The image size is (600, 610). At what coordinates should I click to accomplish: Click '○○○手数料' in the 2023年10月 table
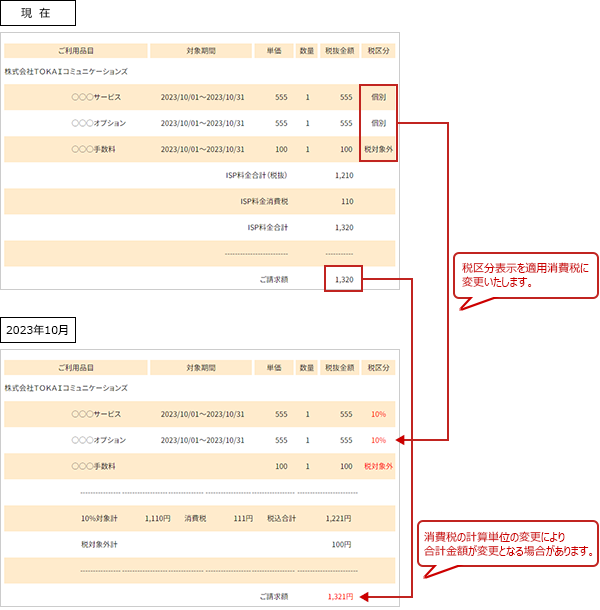tap(93, 466)
